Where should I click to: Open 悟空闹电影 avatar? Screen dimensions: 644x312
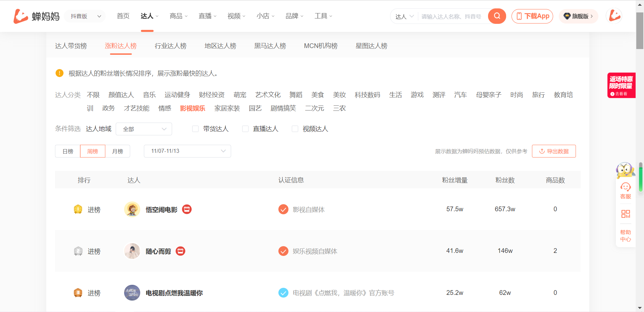(132, 209)
